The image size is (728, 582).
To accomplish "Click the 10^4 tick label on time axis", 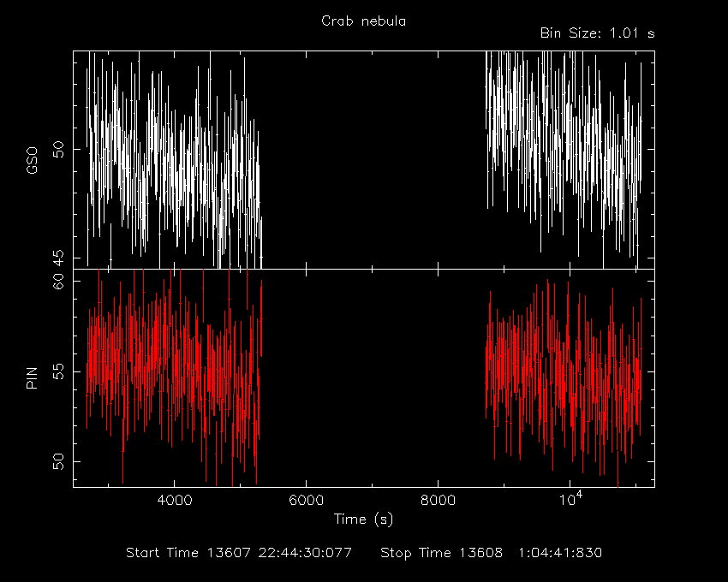I will (x=570, y=498).
